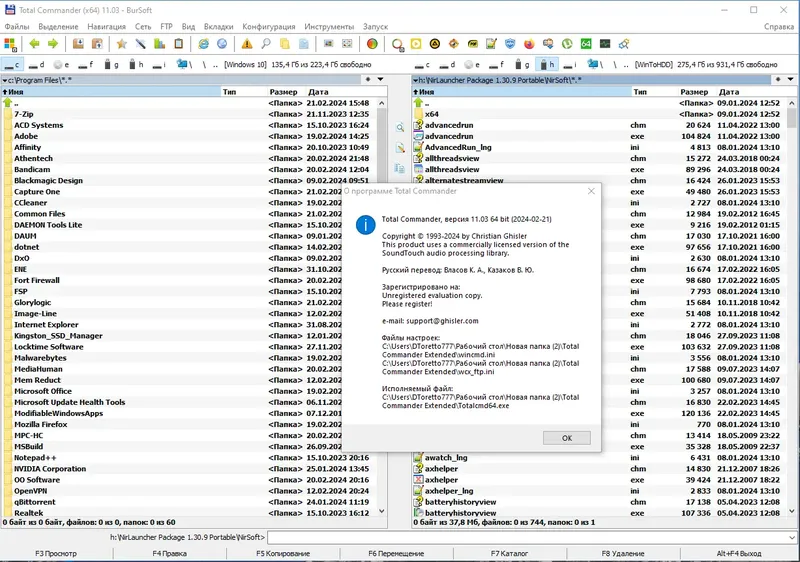
Task: Click the blue pin icon ending the toolbar
Action: pos(623,44)
